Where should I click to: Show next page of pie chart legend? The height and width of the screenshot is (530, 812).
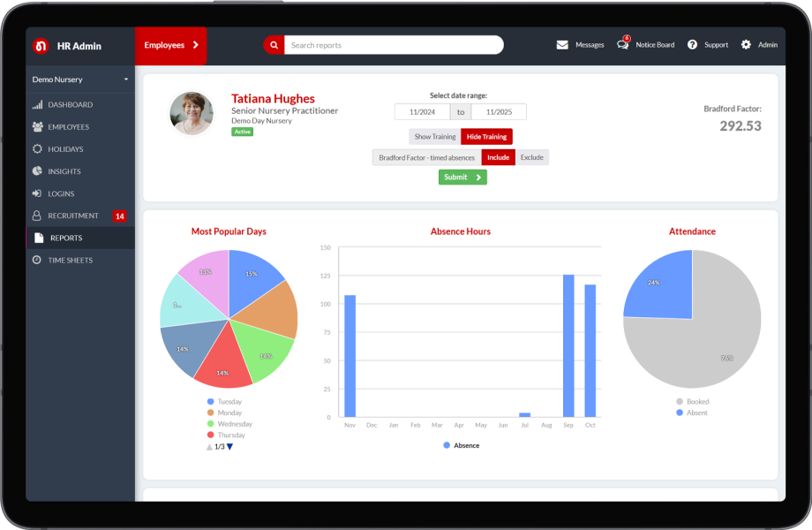(229, 446)
